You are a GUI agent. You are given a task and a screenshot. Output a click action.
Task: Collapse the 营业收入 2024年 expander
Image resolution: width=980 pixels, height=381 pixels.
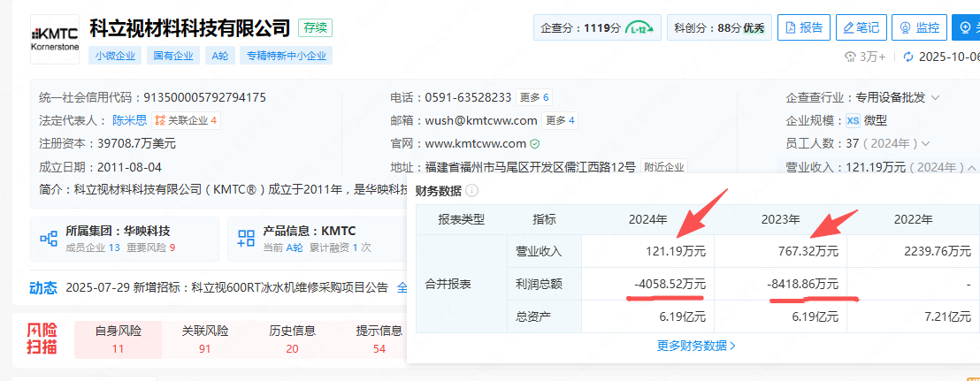pyautogui.click(x=971, y=167)
